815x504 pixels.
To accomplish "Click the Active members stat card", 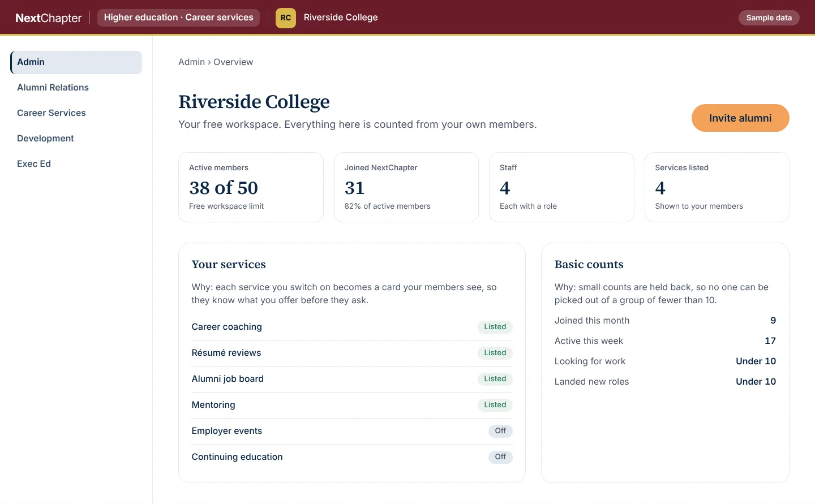I will click(x=251, y=187).
